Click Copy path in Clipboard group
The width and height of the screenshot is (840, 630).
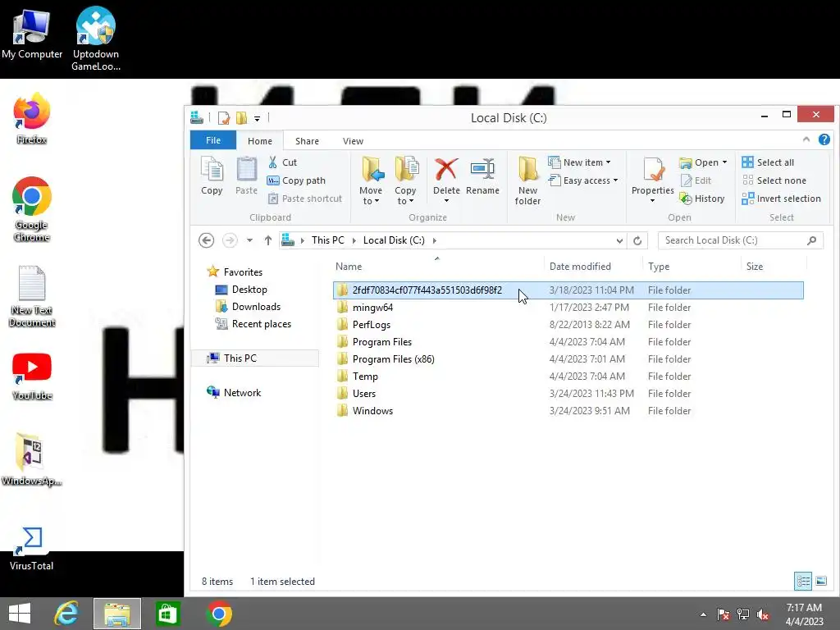coord(296,180)
